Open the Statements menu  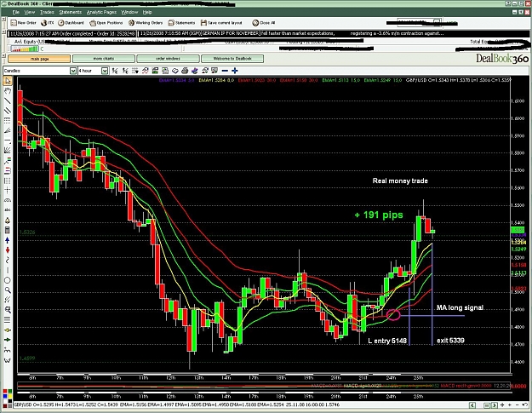71,12
